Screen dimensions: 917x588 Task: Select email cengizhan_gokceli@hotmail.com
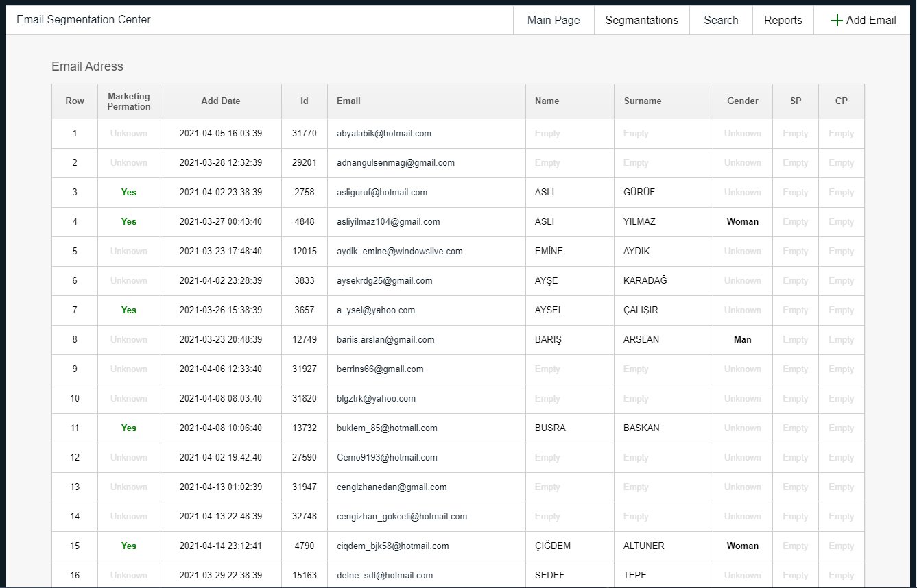point(402,517)
